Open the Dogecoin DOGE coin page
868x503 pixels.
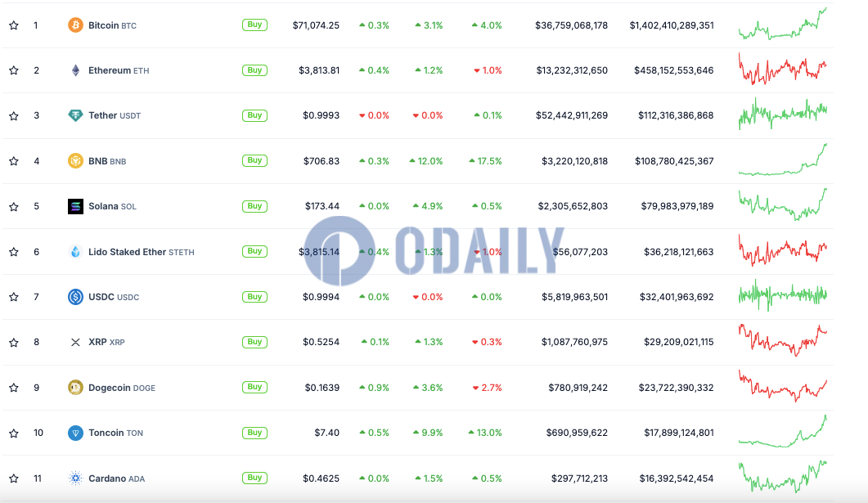(122, 388)
